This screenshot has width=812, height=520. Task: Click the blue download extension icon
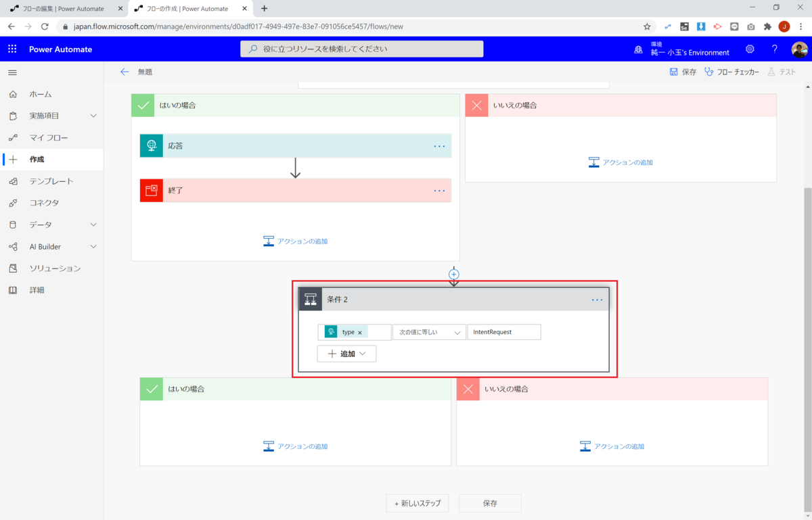click(701, 26)
